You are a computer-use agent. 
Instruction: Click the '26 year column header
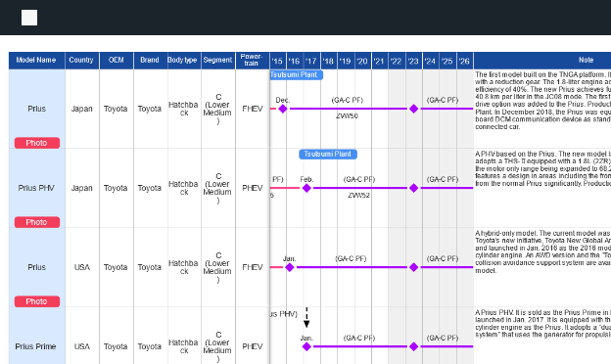[465, 61]
